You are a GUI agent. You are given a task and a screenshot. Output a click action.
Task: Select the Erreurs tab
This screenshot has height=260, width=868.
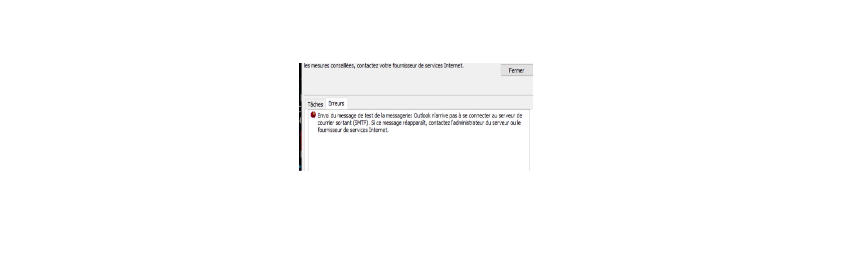(336, 104)
